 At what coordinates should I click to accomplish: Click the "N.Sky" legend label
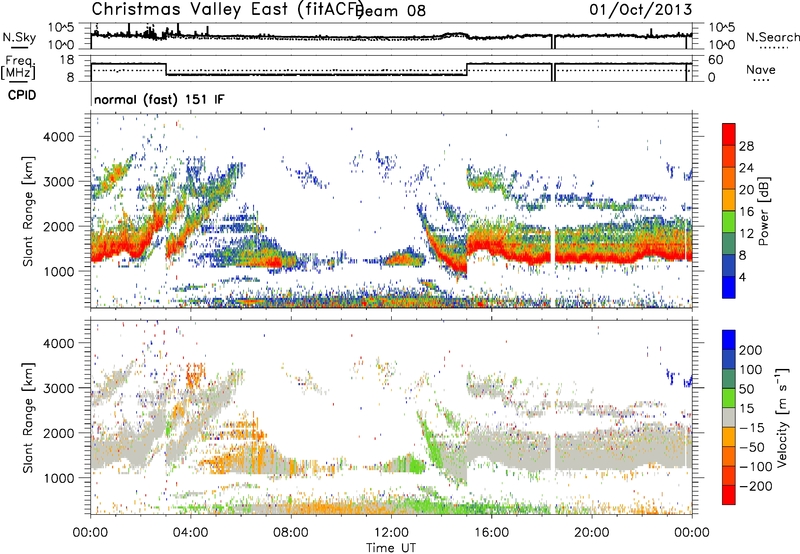coord(19,37)
